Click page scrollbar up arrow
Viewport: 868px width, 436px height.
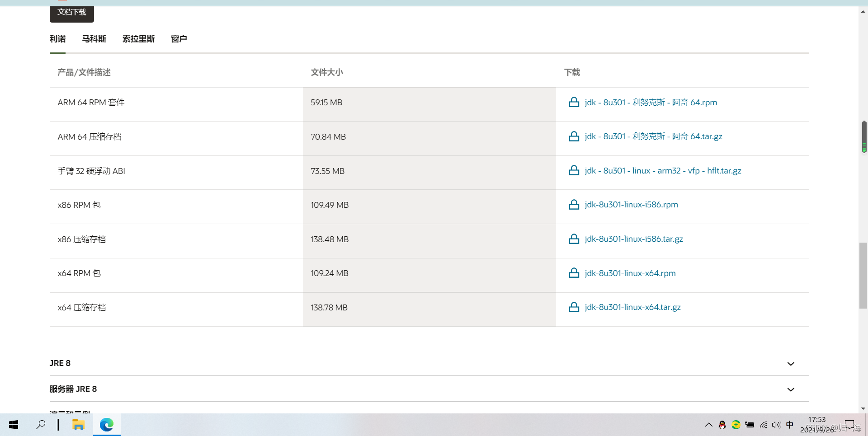coord(863,11)
